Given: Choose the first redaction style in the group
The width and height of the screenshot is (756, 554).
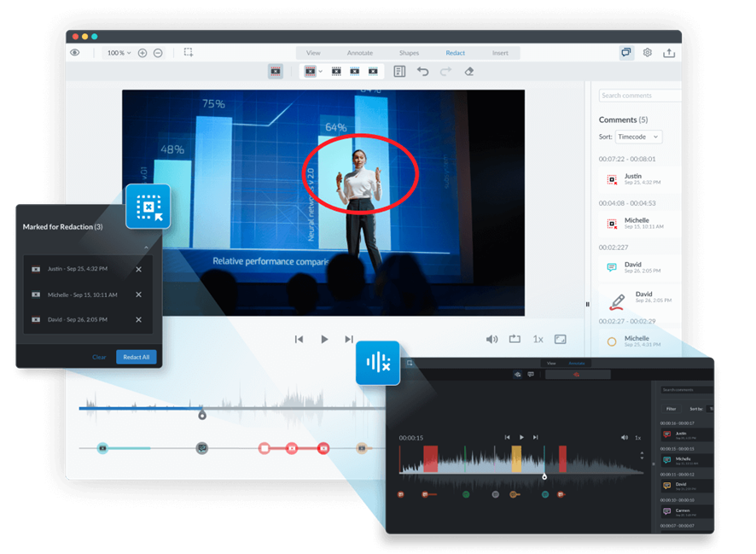Looking at the screenshot, I should (x=310, y=72).
